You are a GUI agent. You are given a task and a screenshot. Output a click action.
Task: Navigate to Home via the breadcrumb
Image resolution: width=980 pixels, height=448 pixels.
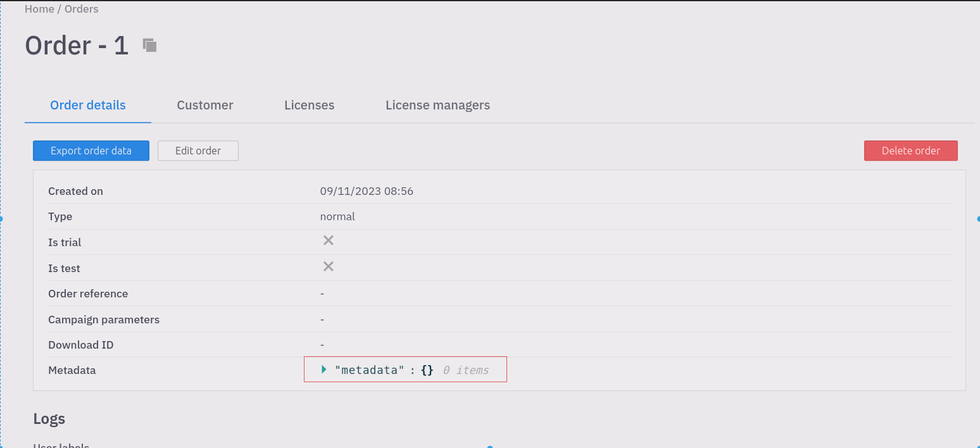[39, 8]
